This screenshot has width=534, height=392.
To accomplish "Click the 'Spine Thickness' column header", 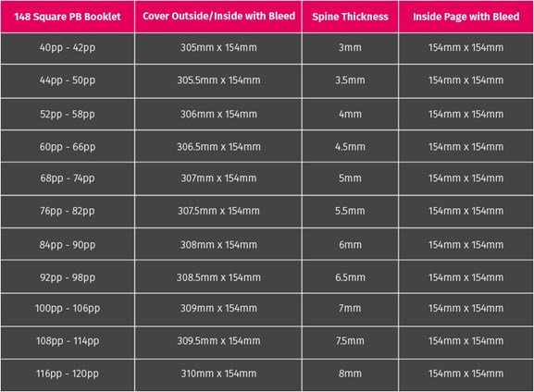I will coord(350,17).
